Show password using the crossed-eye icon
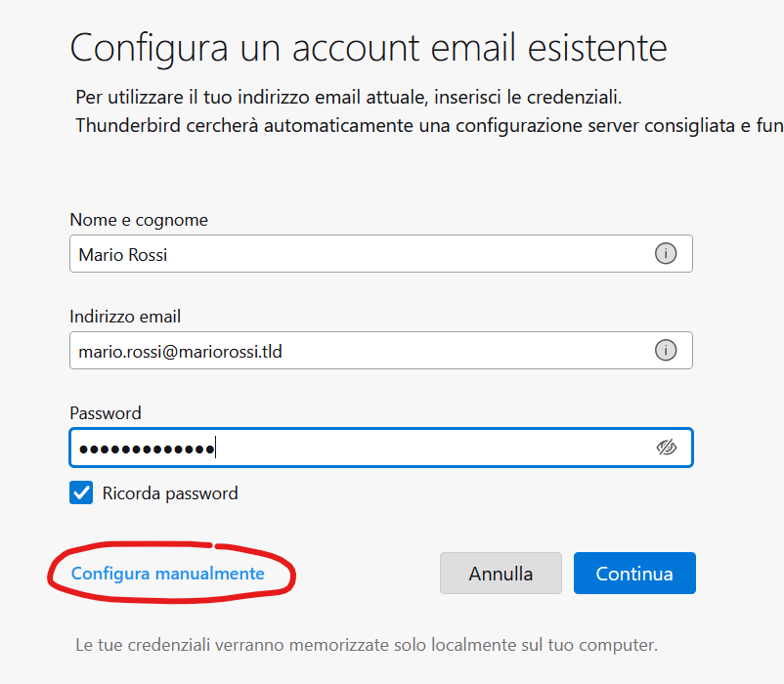The width and height of the screenshot is (784, 684). 666,448
